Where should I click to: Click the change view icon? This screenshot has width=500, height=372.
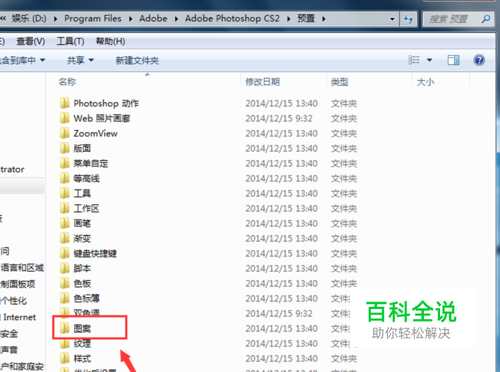pyautogui.click(x=414, y=60)
